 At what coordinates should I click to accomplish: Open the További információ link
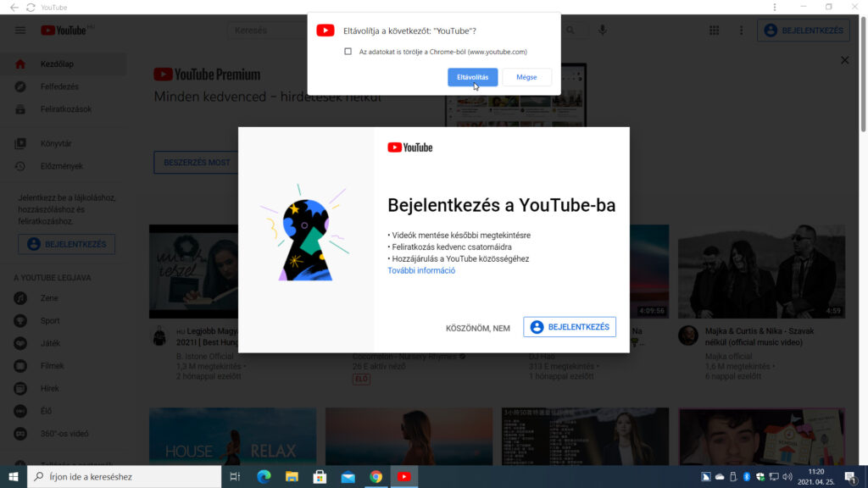pos(421,270)
